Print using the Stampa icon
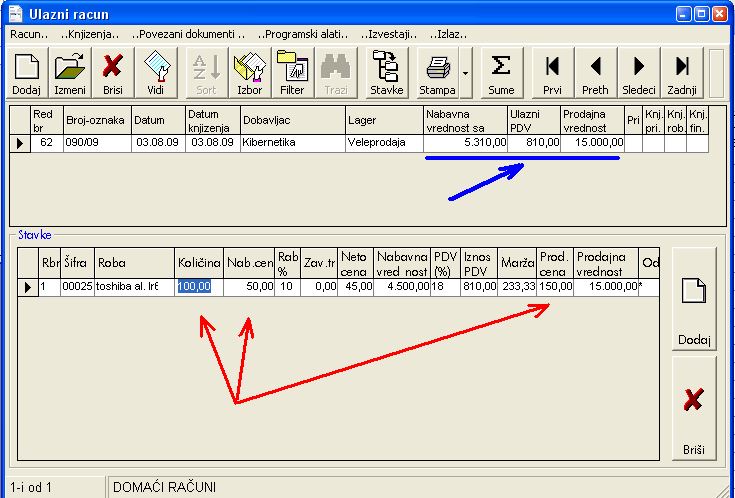 pos(438,73)
